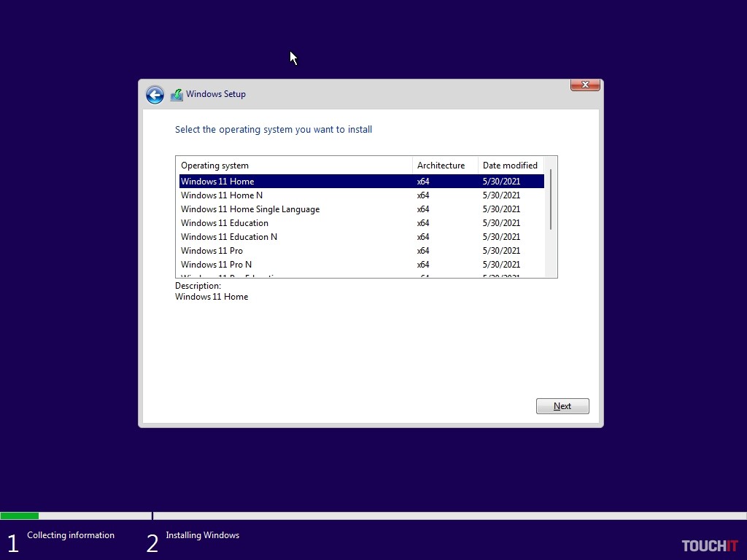Screen dimensions: 747x560
Task: Click the Windows Setup title icon
Action: coord(177,95)
